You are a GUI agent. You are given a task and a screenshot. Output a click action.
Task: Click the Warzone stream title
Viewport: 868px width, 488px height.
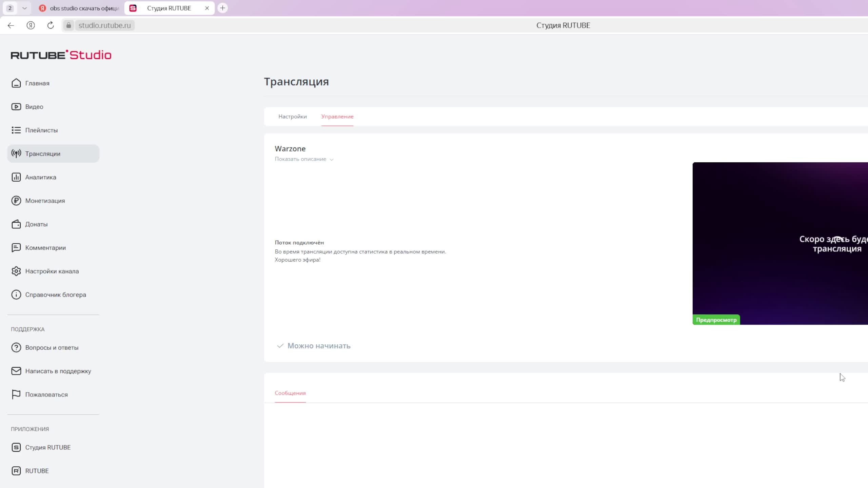[x=290, y=149]
